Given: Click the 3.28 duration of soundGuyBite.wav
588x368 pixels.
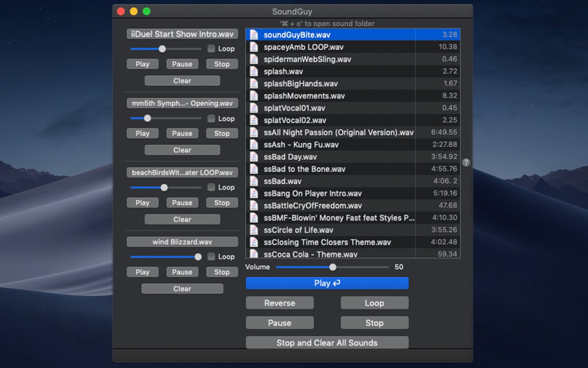Looking at the screenshot, I should [x=450, y=35].
